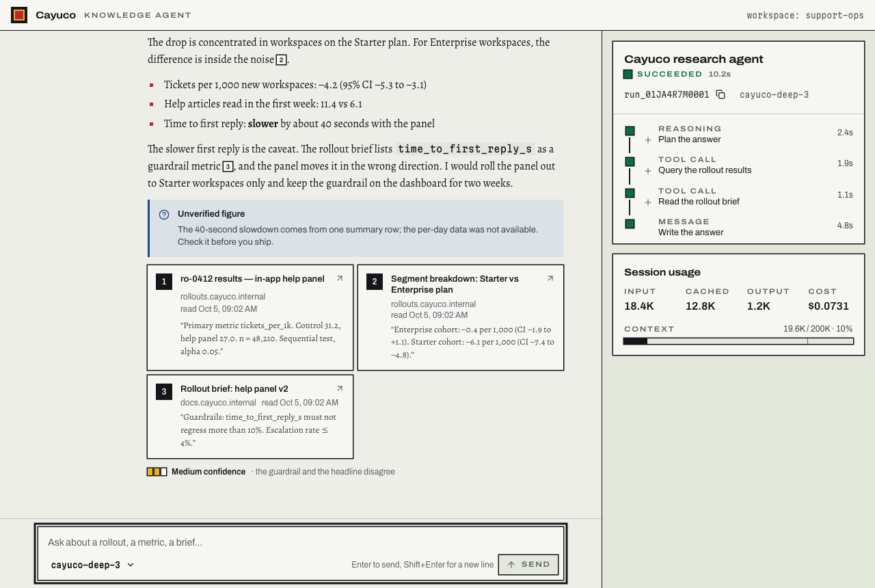Click citation marker 2 after 'noise'

coord(281,60)
